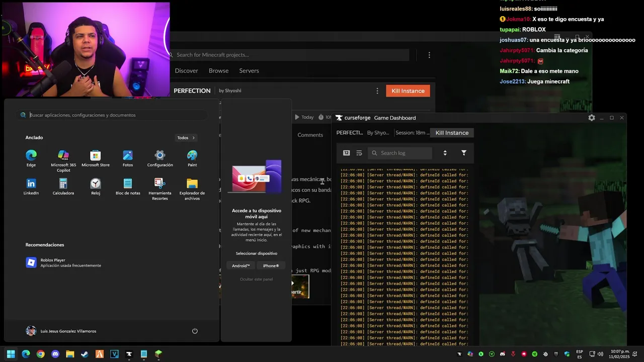This screenshot has width=644, height=362.
Task: Open Luis Jesus Gonzalez Villamoros user account
Action: click(61, 331)
